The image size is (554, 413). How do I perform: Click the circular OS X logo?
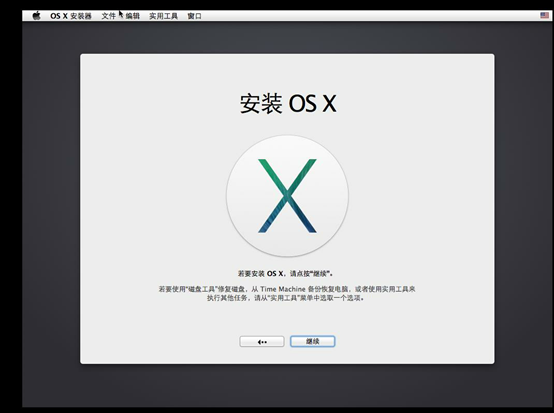[287, 196]
